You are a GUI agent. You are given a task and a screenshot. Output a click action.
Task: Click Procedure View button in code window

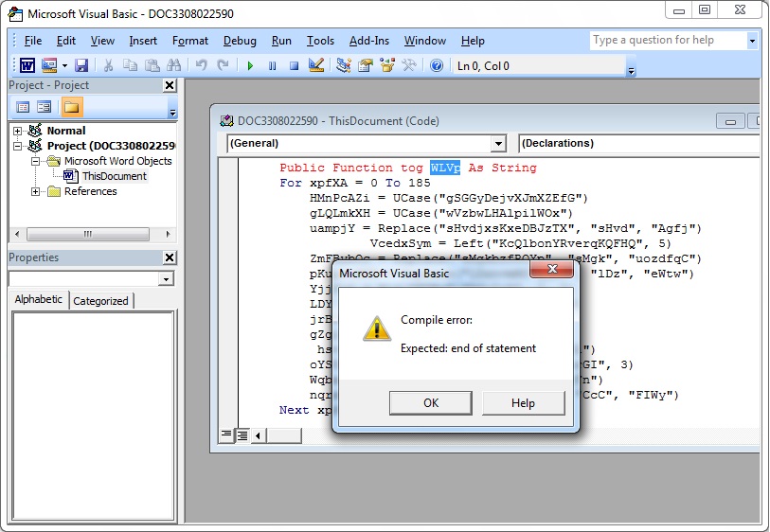226,434
